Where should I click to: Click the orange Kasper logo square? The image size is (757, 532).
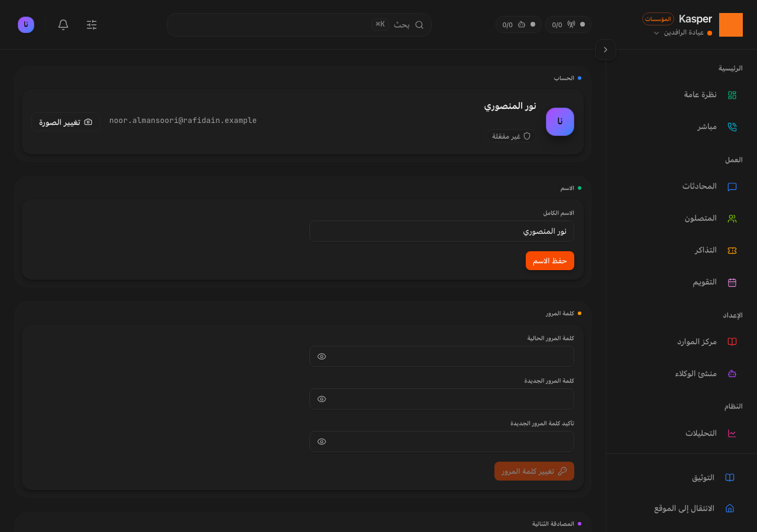click(x=731, y=25)
